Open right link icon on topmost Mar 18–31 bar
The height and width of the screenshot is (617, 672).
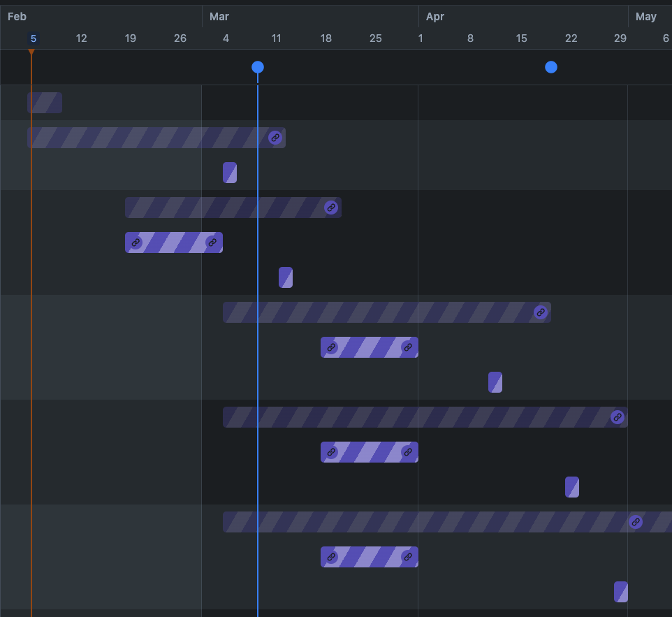click(407, 347)
